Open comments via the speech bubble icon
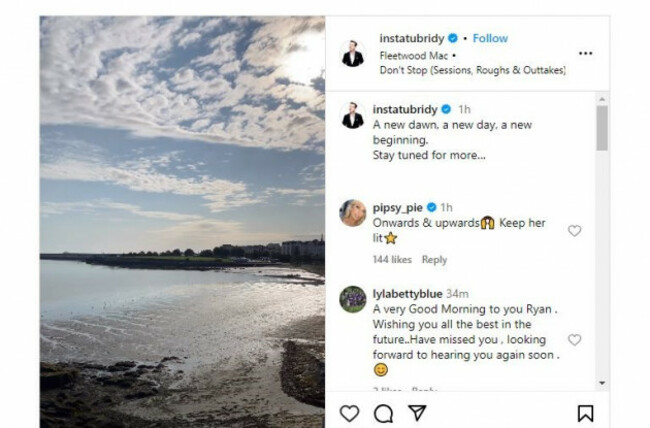 tap(383, 412)
